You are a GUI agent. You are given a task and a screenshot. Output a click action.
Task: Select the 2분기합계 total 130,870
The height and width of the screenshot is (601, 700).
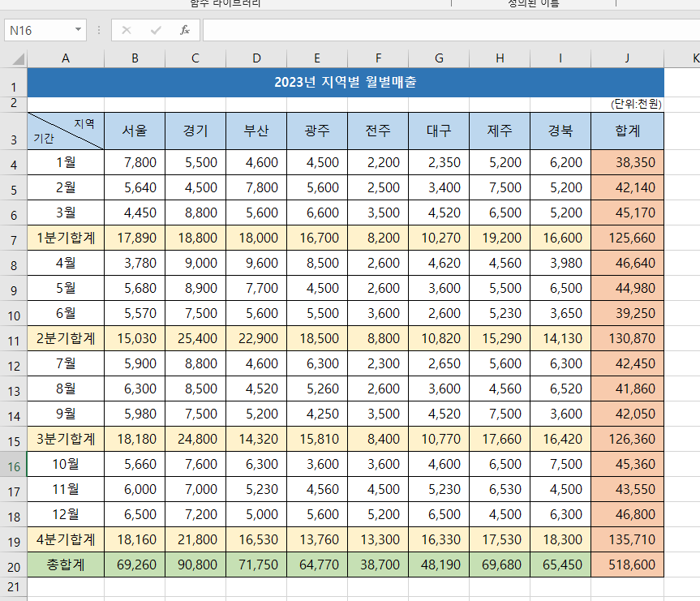(627, 338)
